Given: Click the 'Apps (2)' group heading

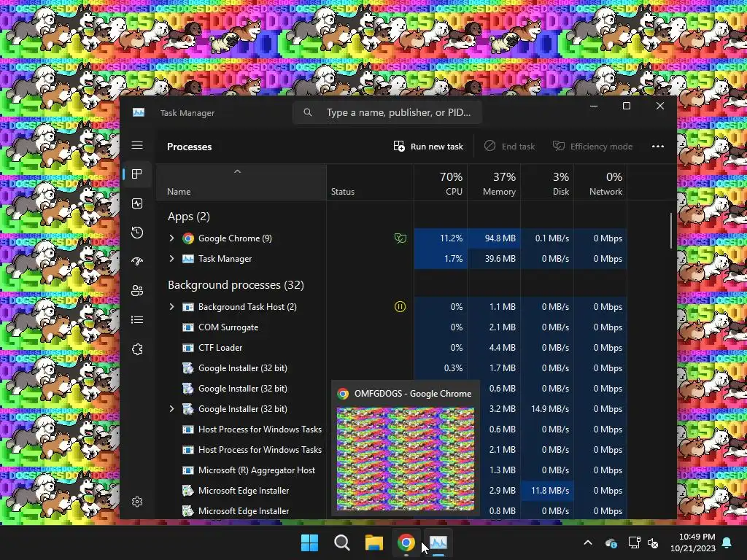Looking at the screenshot, I should (x=189, y=216).
